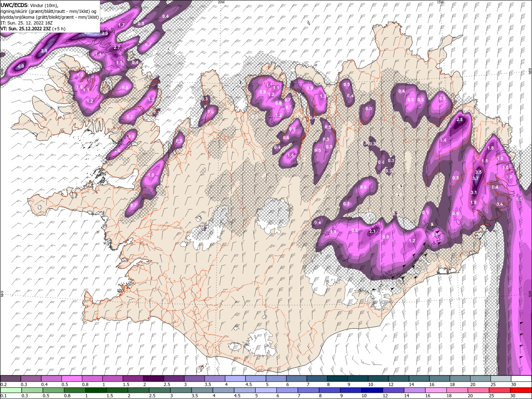Click the '2.1' precipitation value on the map

point(372,232)
